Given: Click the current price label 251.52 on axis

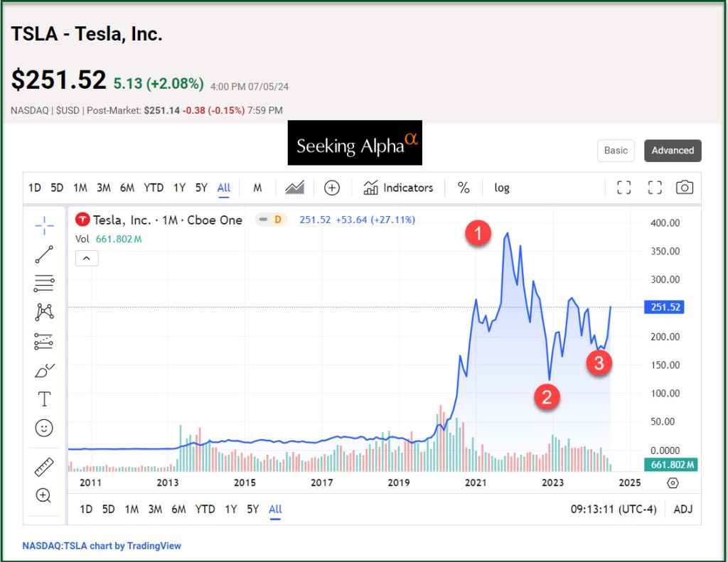Looking at the screenshot, I should click(x=665, y=307).
